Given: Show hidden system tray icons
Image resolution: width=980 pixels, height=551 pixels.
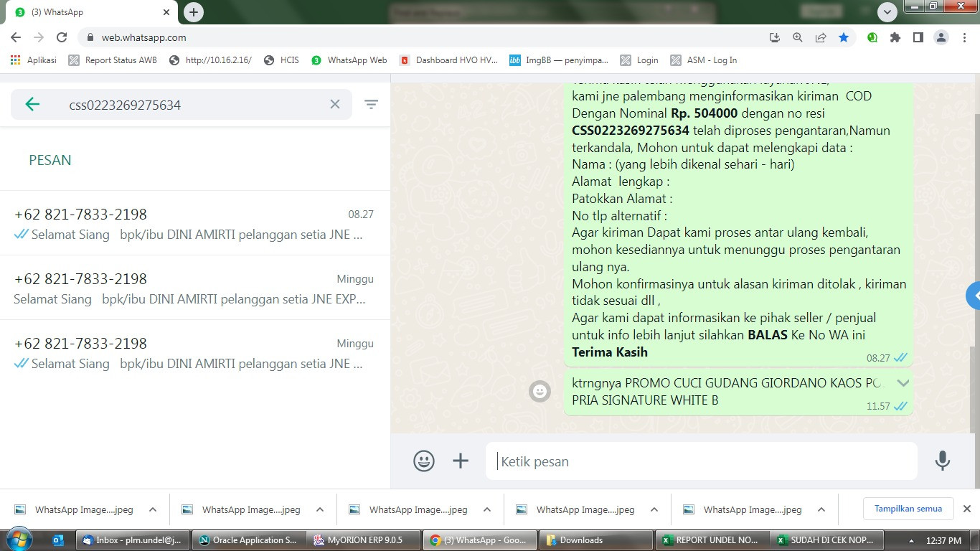Looking at the screenshot, I should [912, 540].
